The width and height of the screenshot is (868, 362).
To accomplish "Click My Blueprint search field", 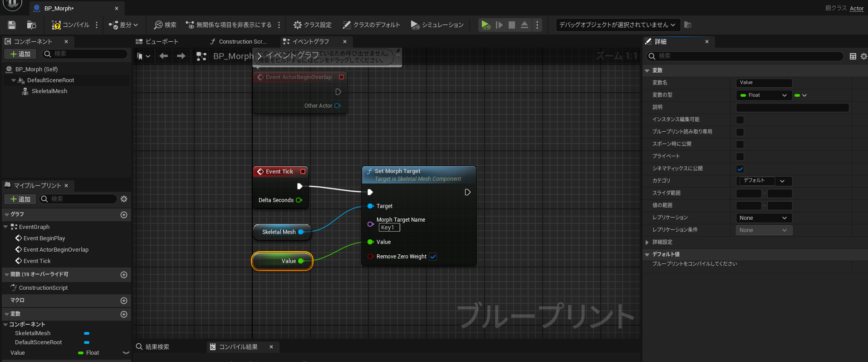I will click(78, 199).
